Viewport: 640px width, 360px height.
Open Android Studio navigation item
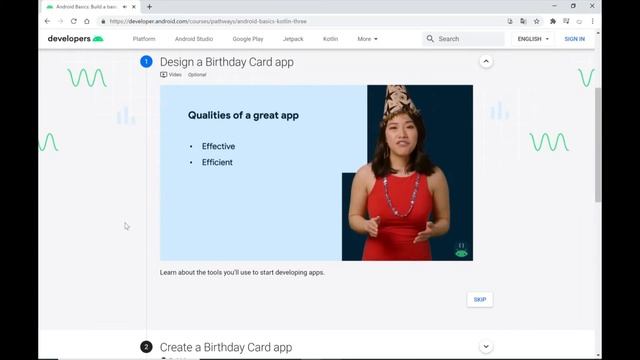(194, 39)
